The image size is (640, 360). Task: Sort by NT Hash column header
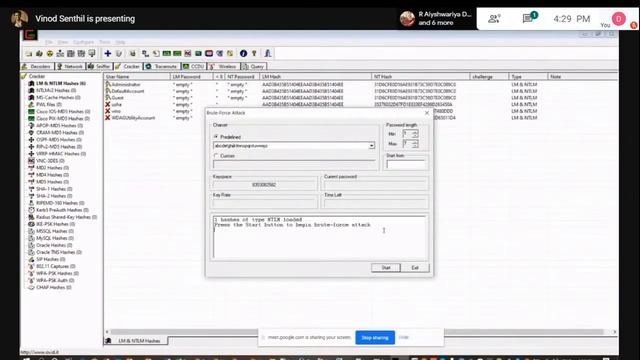pos(420,77)
